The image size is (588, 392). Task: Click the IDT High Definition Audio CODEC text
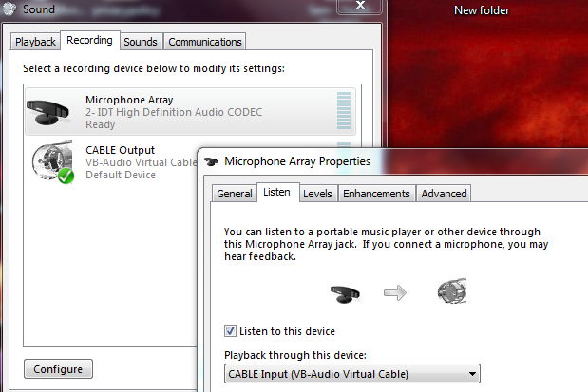(174, 112)
